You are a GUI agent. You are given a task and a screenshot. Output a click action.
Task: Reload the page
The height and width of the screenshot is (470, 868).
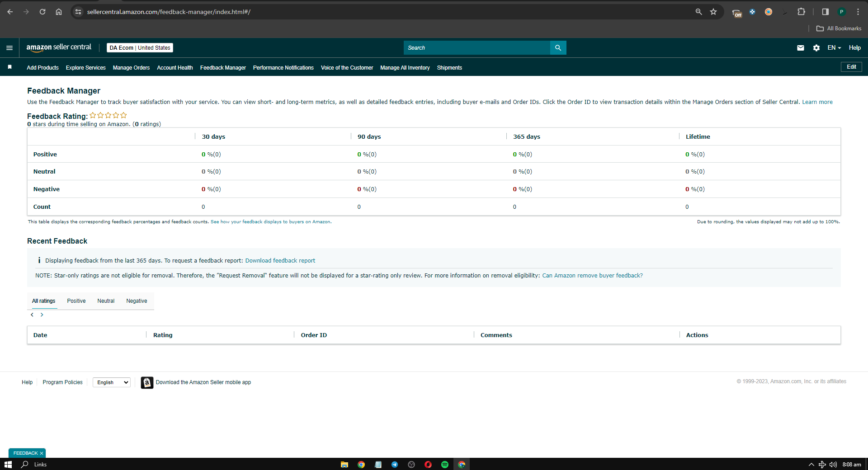(x=42, y=12)
